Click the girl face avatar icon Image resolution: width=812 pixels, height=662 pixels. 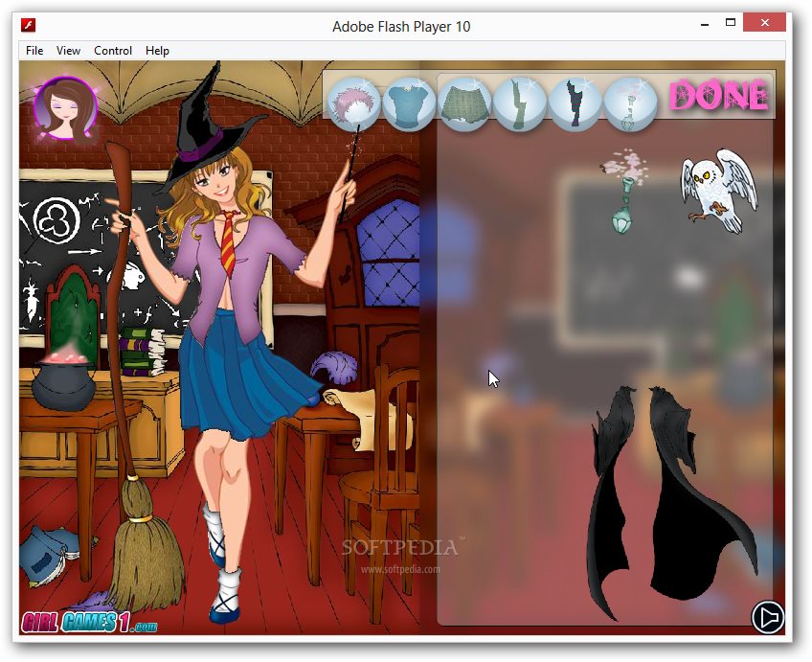(66, 109)
